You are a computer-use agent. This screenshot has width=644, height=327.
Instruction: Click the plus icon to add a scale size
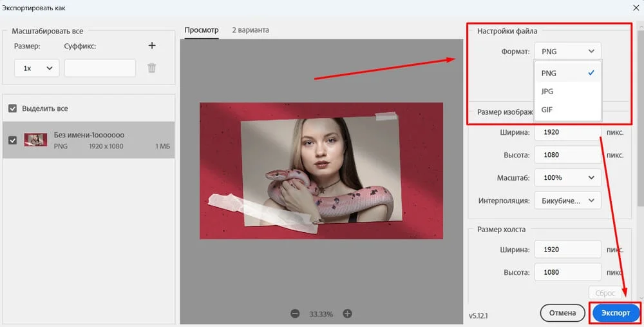[x=152, y=46]
